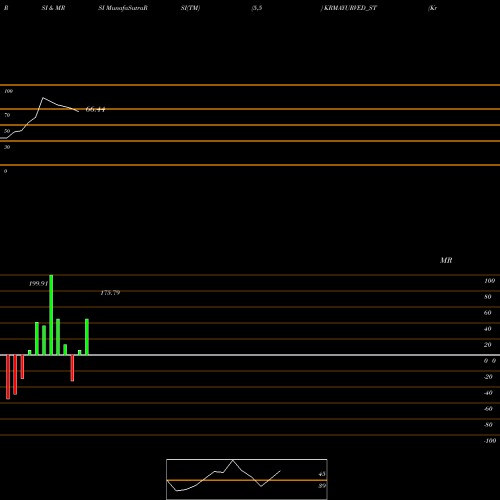Click the RSI axis label 70
Viewport: 500px width, 500px height.
pyautogui.click(x=7, y=115)
